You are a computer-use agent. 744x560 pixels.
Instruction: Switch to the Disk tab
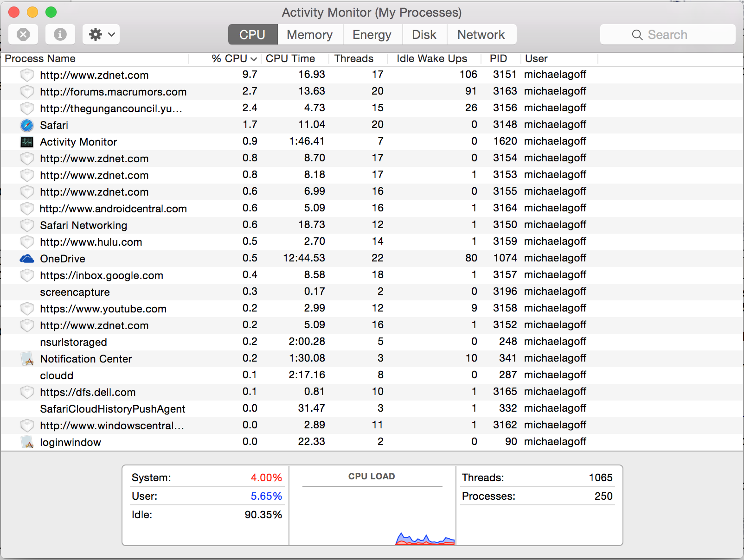click(x=424, y=35)
